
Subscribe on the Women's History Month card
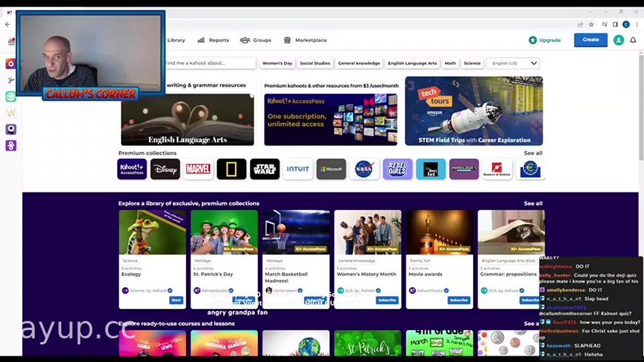(386, 300)
